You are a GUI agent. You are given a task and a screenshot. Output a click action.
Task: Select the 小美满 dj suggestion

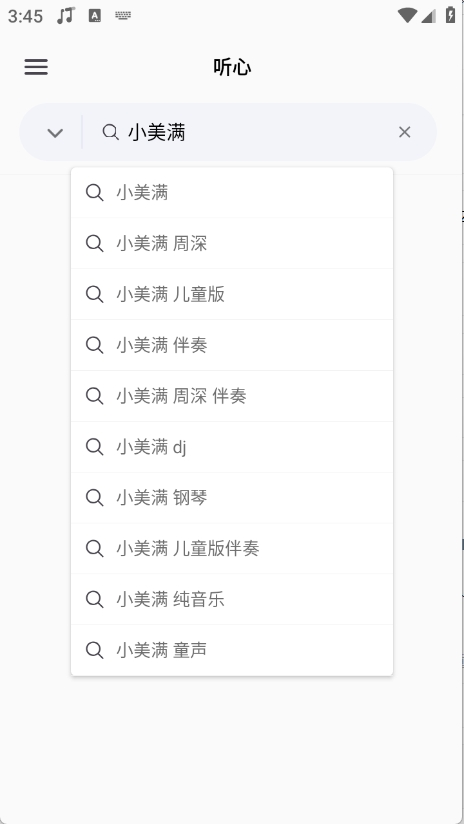tap(232, 447)
